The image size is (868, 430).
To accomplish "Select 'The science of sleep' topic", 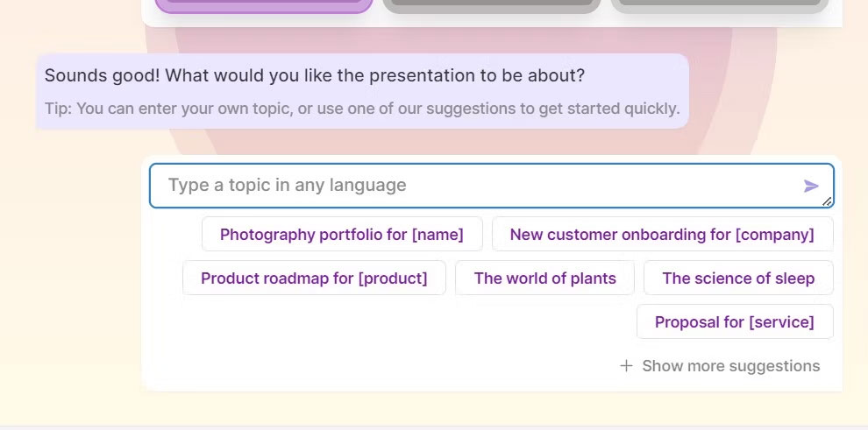I will click(738, 278).
